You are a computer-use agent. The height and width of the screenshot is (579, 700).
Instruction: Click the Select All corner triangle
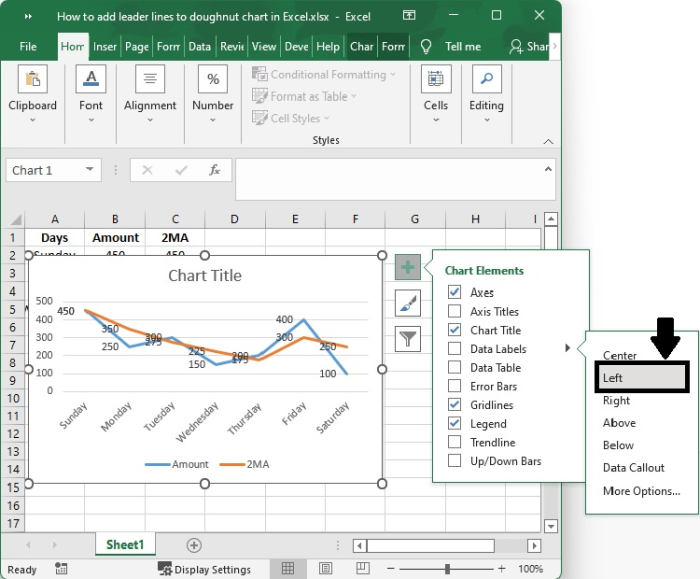tap(16, 219)
